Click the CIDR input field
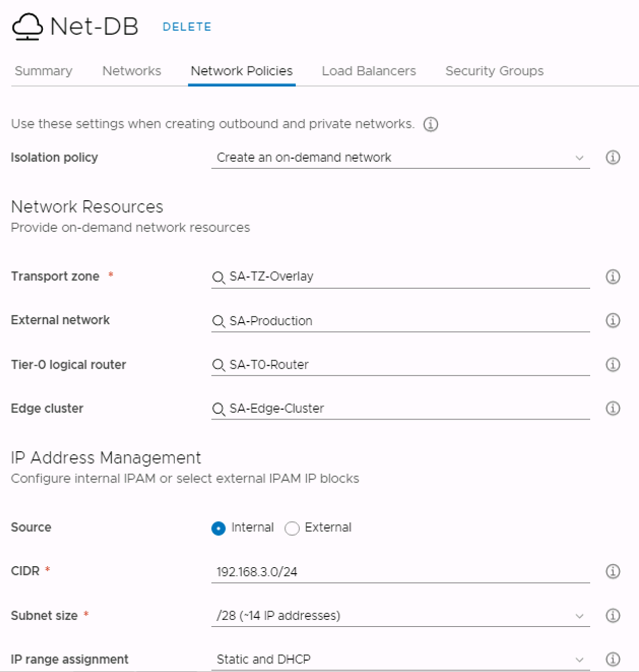Viewport: 639px width, 672px height. (400, 572)
